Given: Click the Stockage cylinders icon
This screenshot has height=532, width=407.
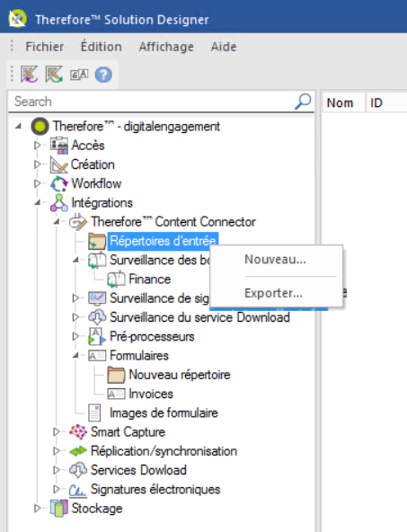Looking at the screenshot, I should [59, 509].
